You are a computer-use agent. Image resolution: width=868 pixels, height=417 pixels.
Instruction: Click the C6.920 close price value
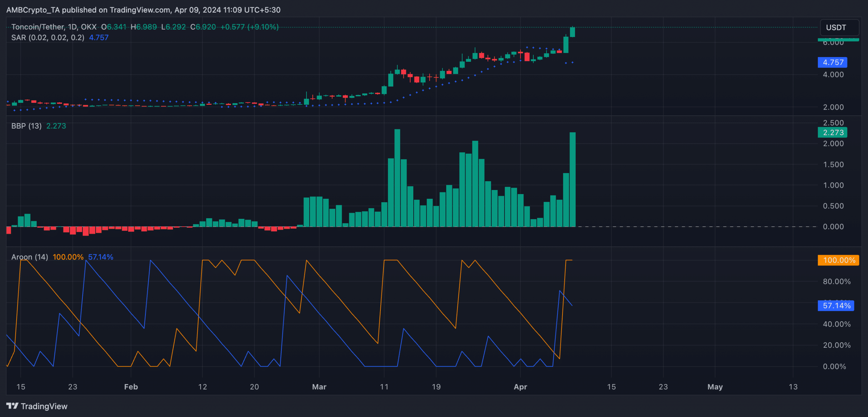tap(203, 27)
